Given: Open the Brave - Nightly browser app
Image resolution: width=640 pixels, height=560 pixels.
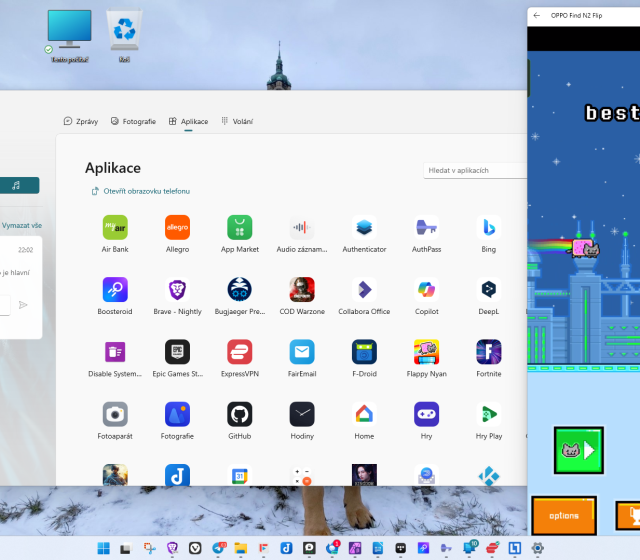Looking at the screenshot, I should 177,290.
